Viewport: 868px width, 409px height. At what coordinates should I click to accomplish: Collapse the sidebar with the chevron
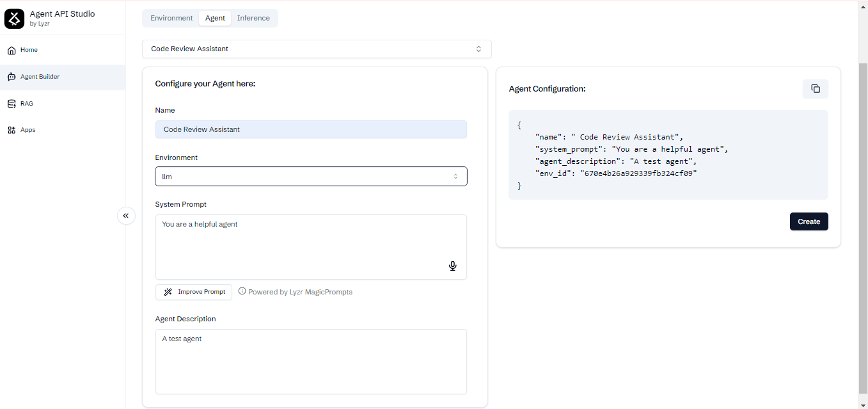pos(126,216)
